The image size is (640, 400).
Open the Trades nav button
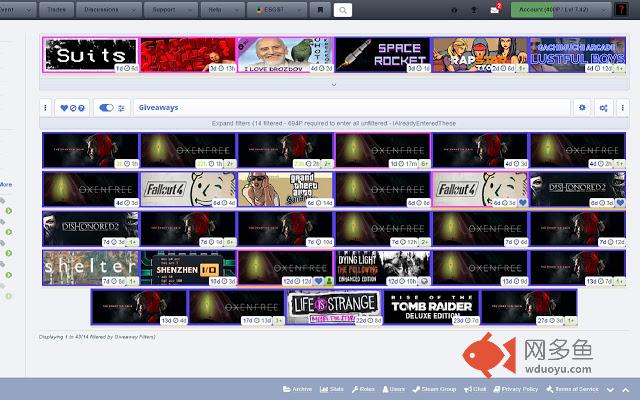point(56,9)
